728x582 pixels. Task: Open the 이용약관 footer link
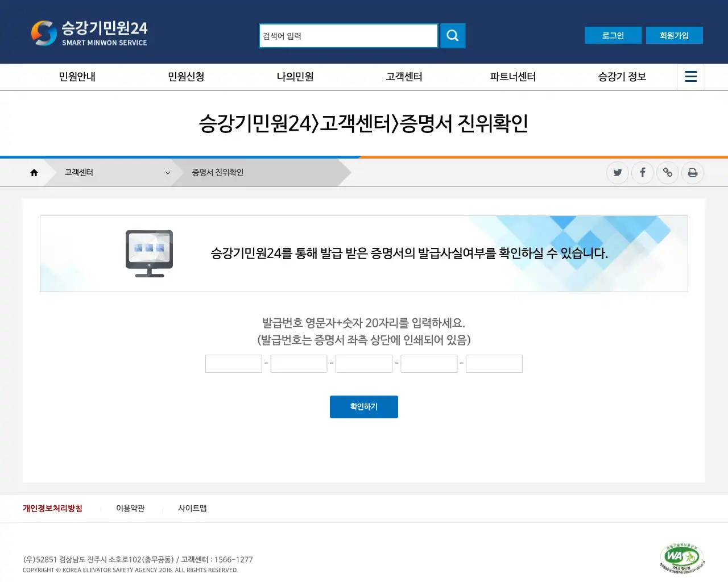[130, 508]
